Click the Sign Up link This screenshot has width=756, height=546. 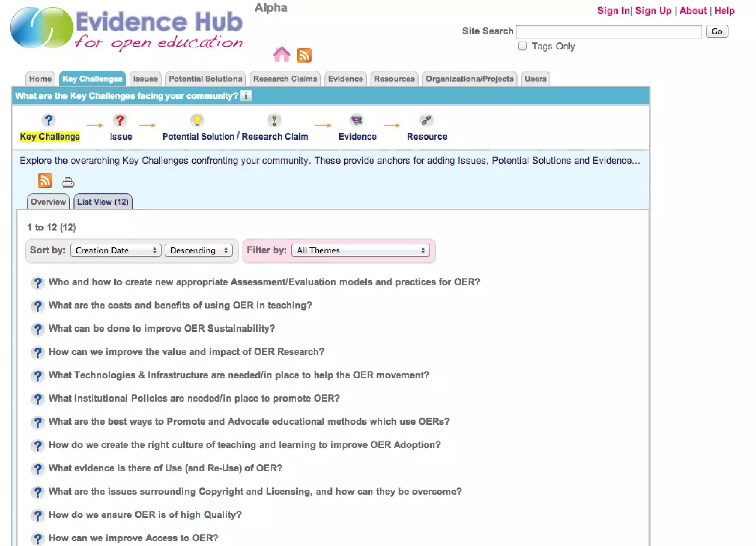(x=653, y=11)
